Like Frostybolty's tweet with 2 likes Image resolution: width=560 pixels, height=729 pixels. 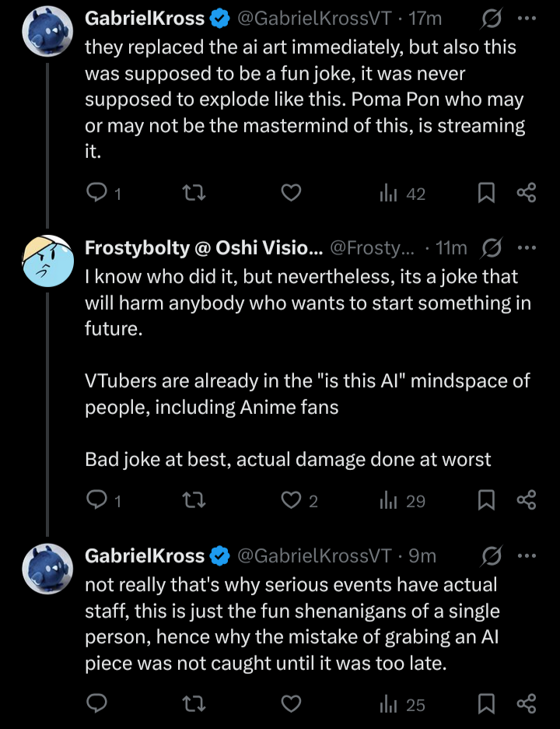(x=291, y=500)
